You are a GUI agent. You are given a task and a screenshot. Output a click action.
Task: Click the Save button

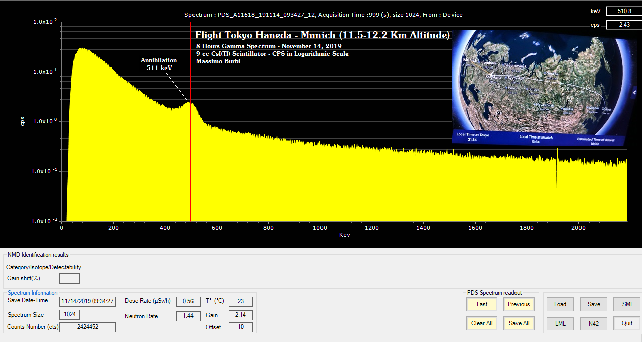pyautogui.click(x=594, y=304)
